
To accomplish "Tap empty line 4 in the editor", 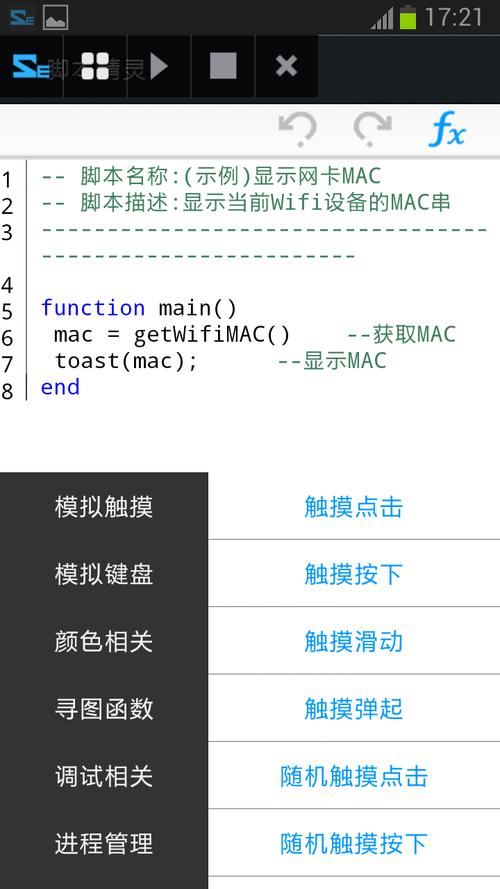I will pyautogui.click(x=264, y=283).
